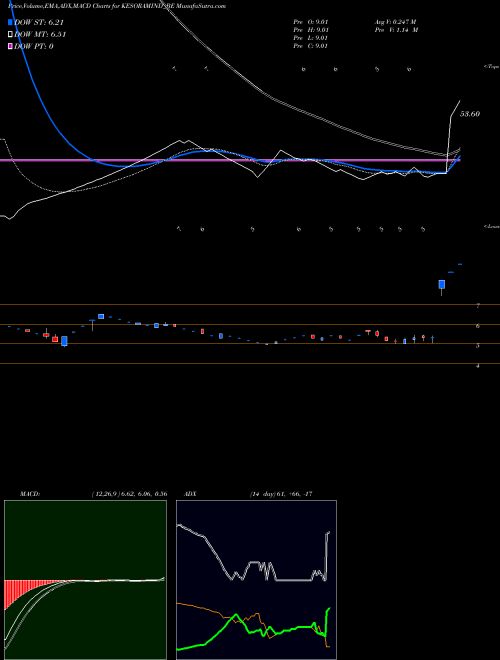
Task: Click the magenta DOW PT legend swatch
Action: coord(11,46)
